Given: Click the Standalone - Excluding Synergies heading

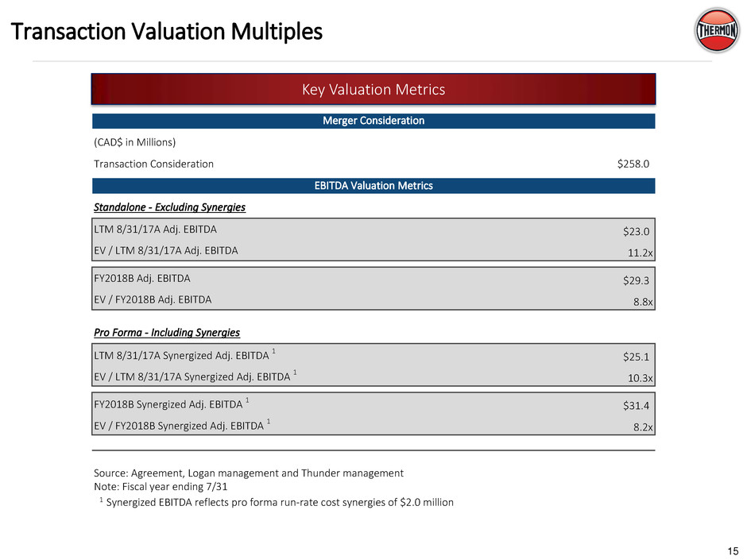Looking at the screenshot, I should point(169,207).
